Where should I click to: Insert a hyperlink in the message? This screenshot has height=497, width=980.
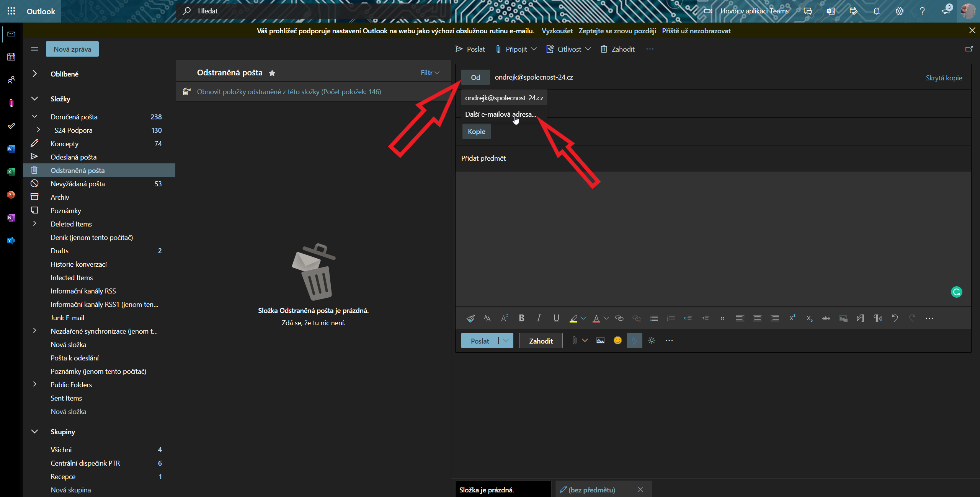[619, 318]
